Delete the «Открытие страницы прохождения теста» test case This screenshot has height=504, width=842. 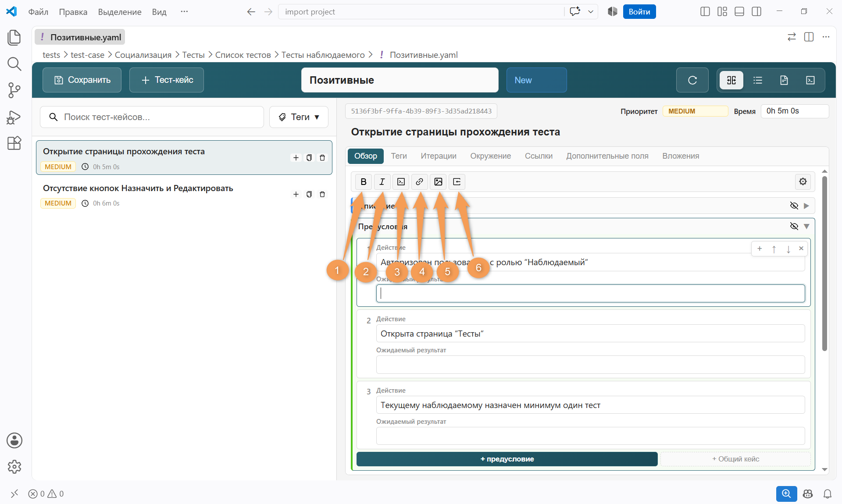coord(322,158)
